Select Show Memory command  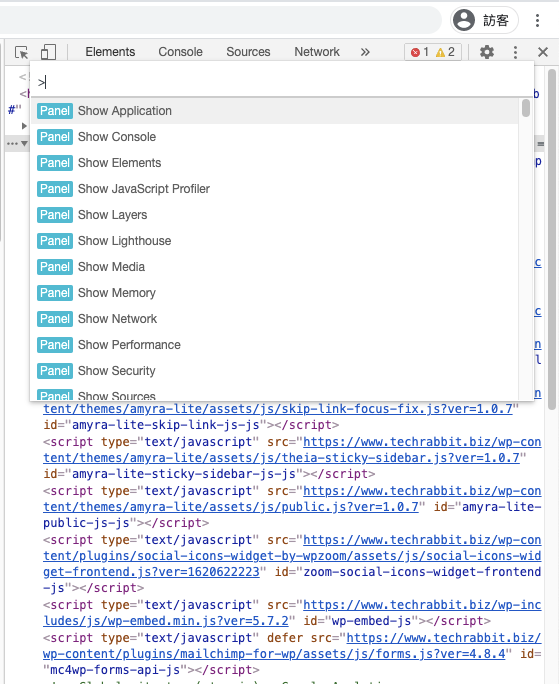click(x=274, y=293)
